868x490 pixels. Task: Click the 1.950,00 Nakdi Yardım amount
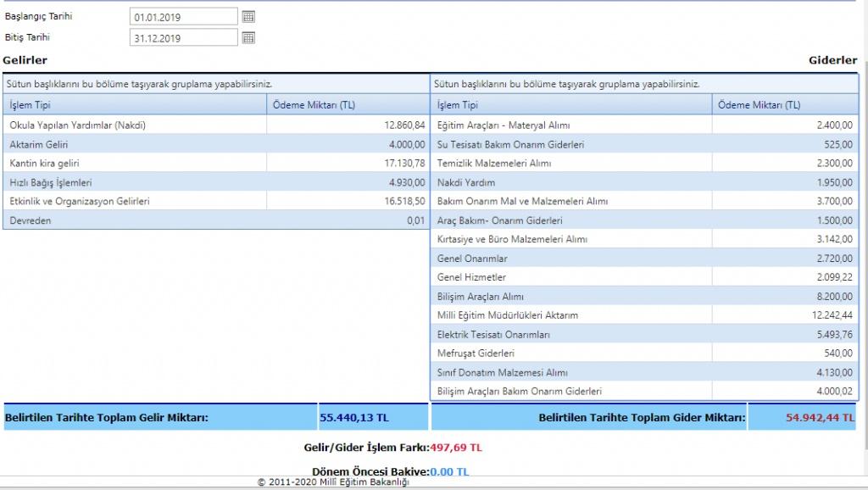coord(834,182)
